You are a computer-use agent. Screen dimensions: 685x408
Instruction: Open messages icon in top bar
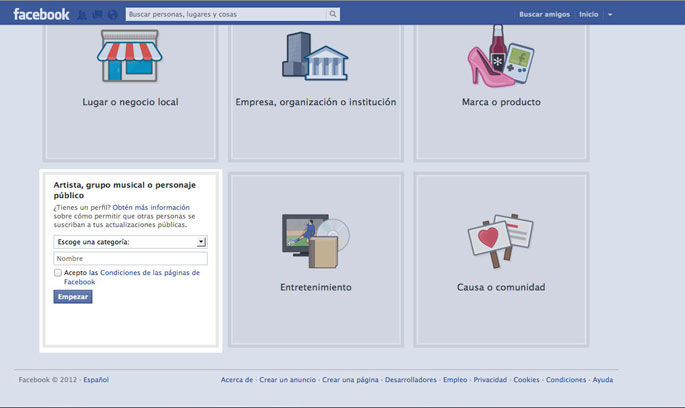97,15
